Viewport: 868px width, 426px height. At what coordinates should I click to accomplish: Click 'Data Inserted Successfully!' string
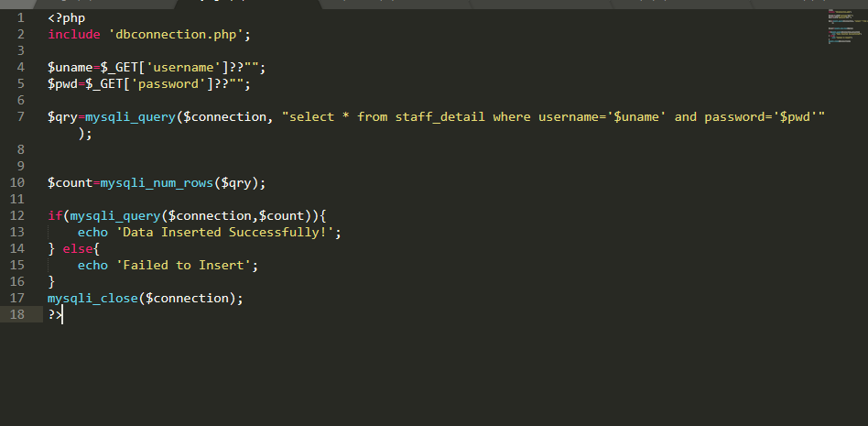tap(224, 232)
